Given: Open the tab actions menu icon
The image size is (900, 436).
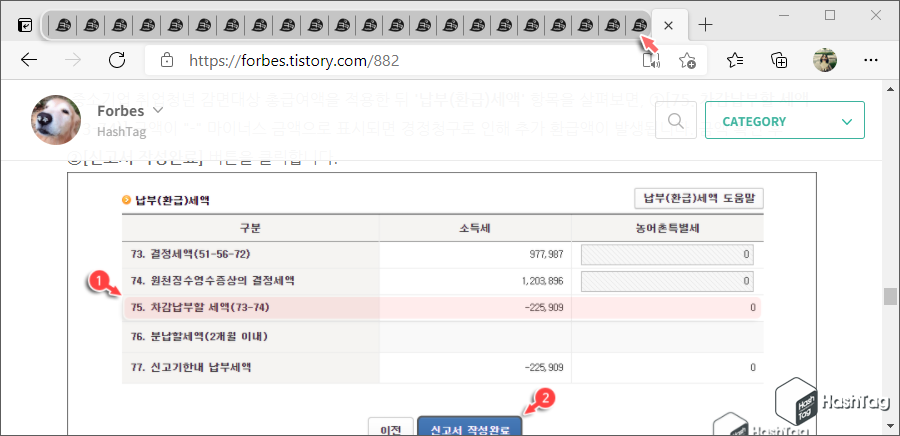Looking at the screenshot, I should pos(25,25).
